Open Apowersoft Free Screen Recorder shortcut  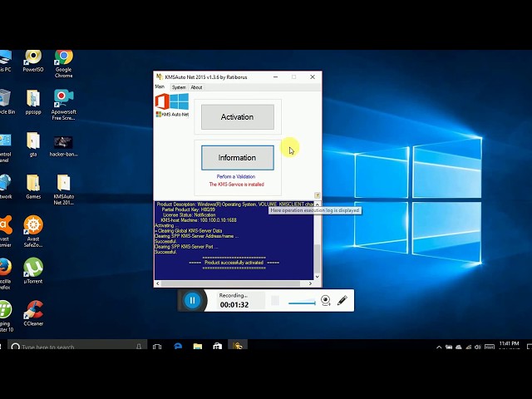(63, 105)
